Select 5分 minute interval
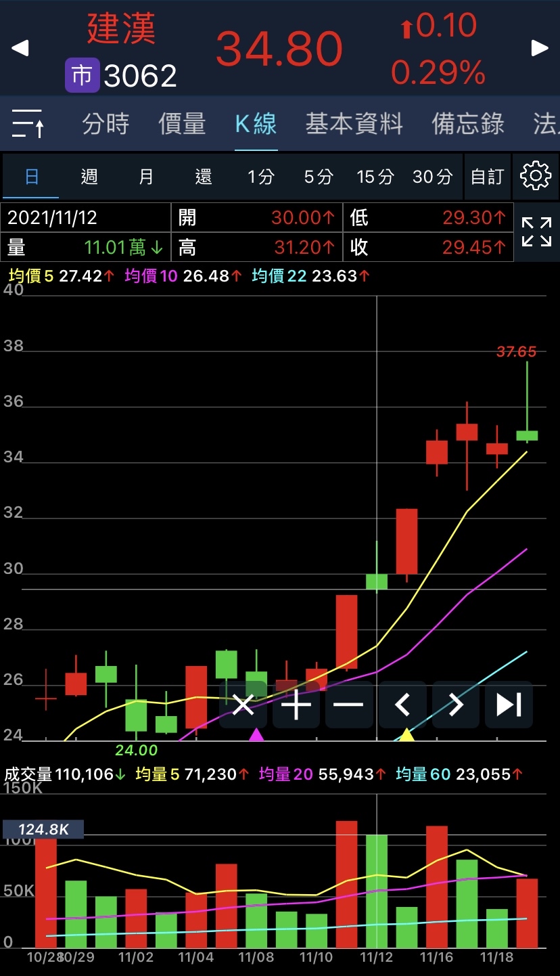 tap(318, 177)
